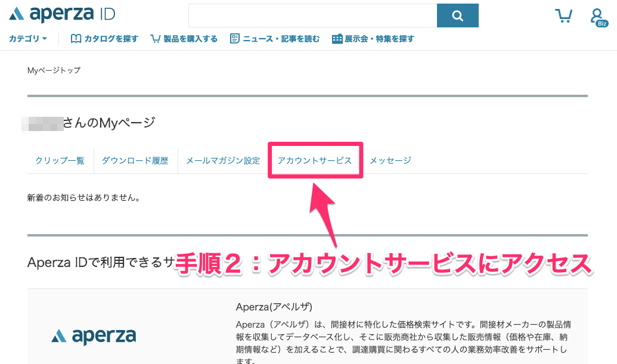The width and height of the screenshot is (617, 364).
Task: Select the クリップ一覧 tab
Action: point(60,160)
